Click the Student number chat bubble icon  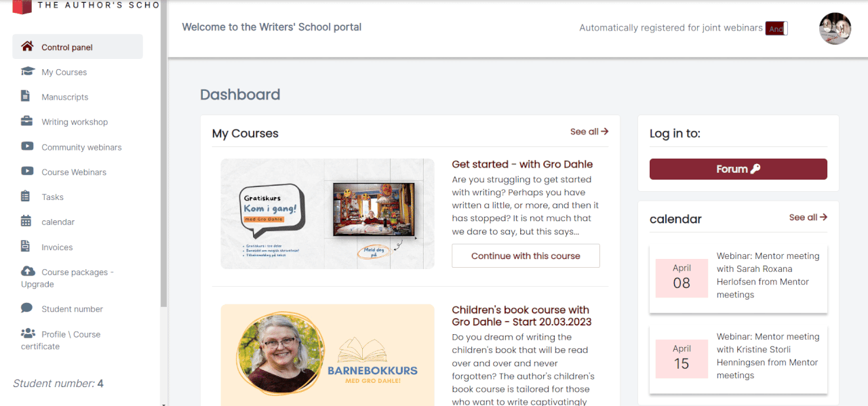coord(27,308)
